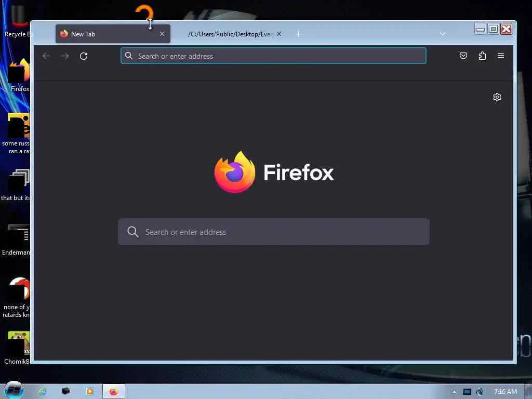Viewport: 532px width, 399px height.
Task: Focus the top address bar field
Action: pos(273,56)
